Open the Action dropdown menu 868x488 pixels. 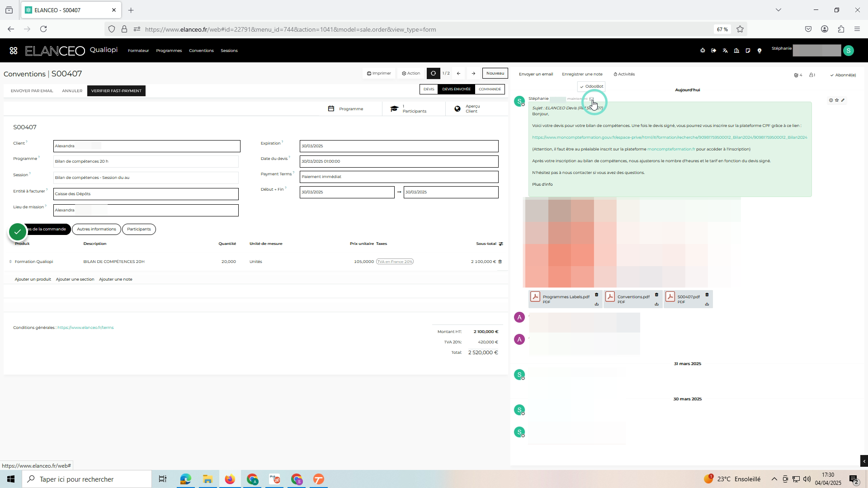pyautogui.click(x=411, y=73)
